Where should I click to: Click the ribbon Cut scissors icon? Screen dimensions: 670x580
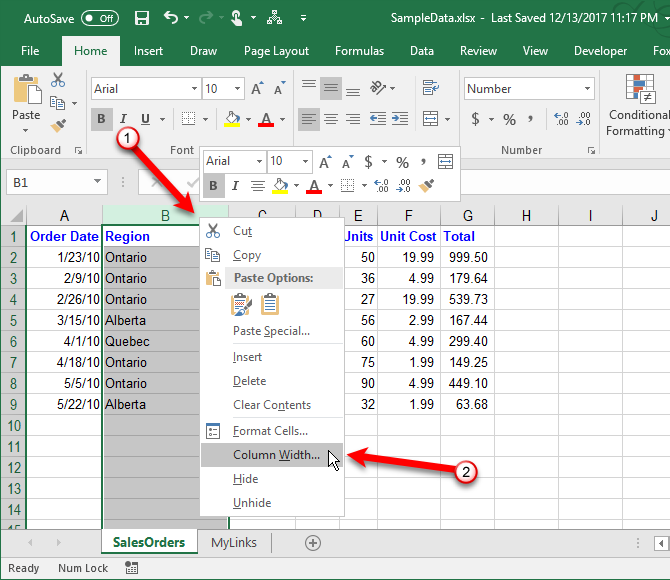coord(58,80)
